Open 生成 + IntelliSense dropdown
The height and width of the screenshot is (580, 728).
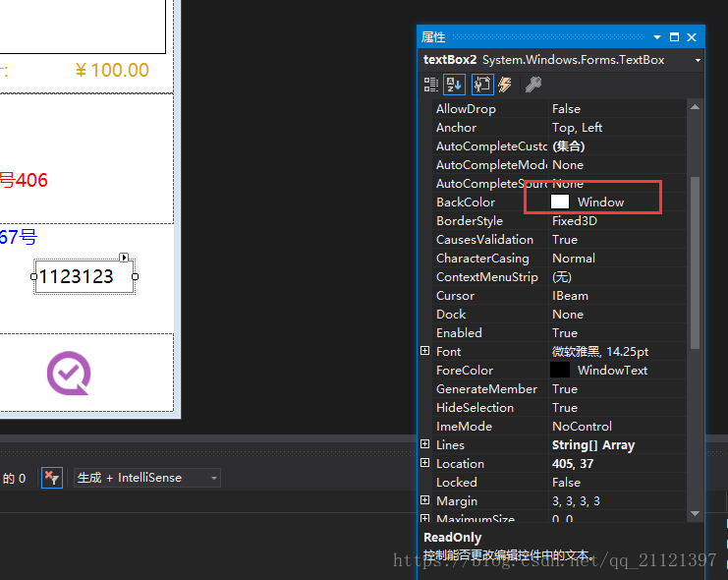(x=147, y=478)
